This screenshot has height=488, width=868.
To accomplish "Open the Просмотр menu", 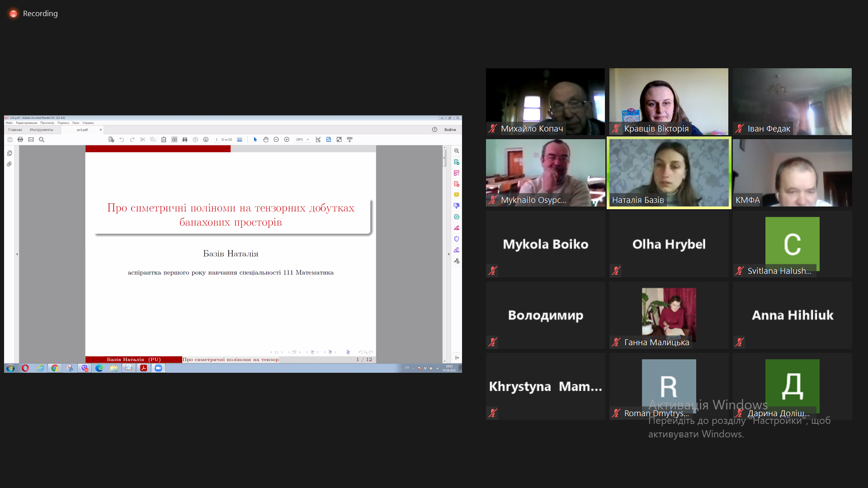I will [x=47, y=123].
